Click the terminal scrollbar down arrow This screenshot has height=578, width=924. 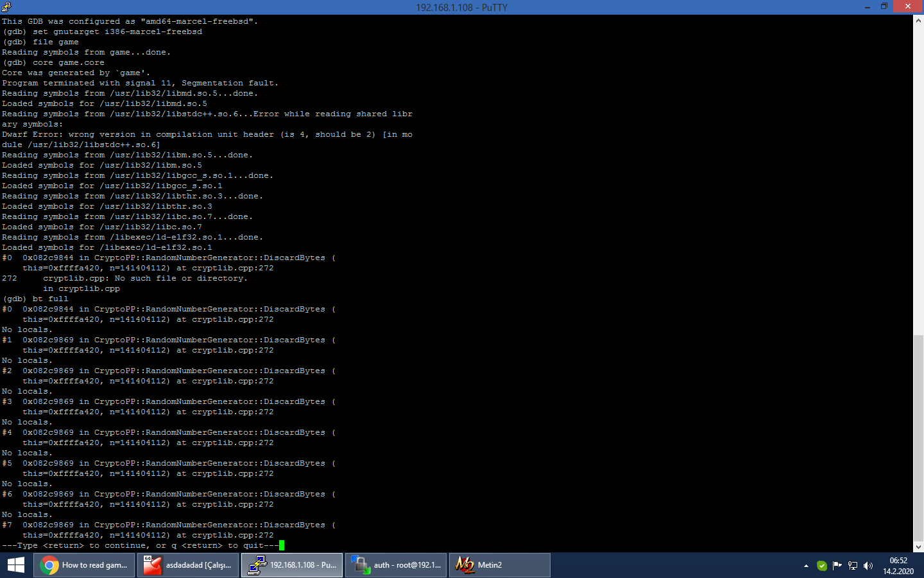pyautogui.click(x=918, y=547)
